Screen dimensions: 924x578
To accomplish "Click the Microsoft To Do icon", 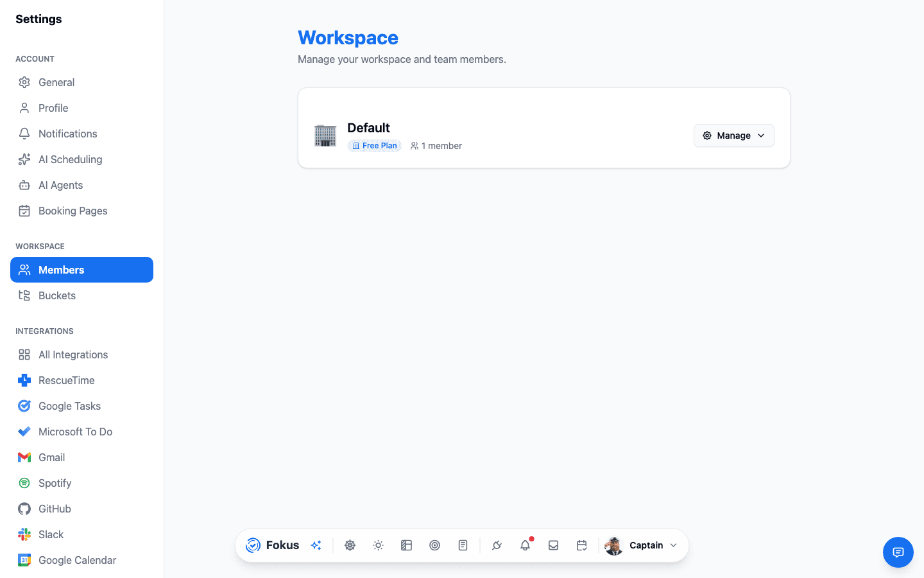I will tap(24, 432).
